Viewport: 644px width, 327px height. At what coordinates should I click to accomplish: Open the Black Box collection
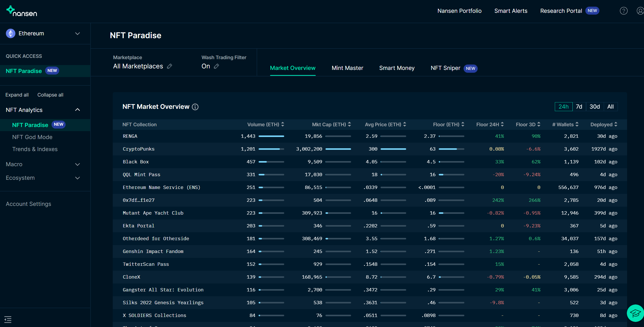(136, 162)
